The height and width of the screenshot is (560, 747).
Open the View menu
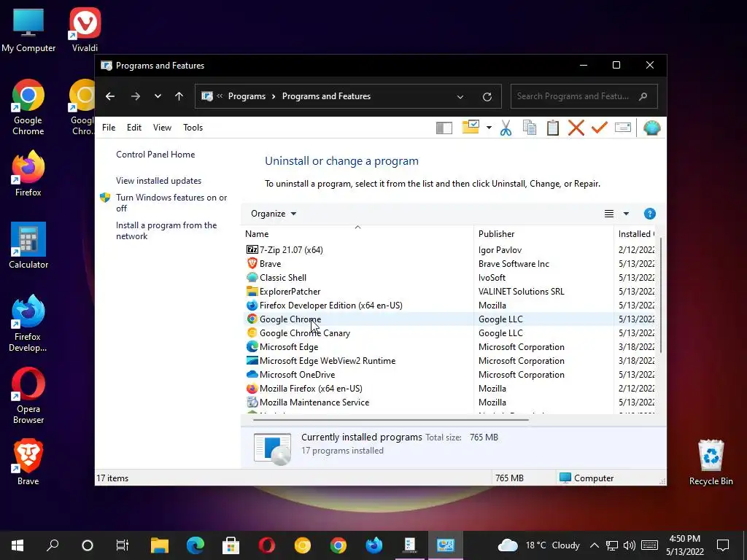click(x=162, y=128)
